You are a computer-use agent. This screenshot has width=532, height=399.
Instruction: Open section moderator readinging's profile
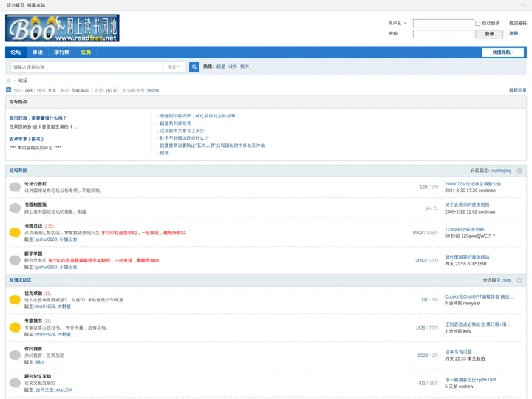[501, 171]
